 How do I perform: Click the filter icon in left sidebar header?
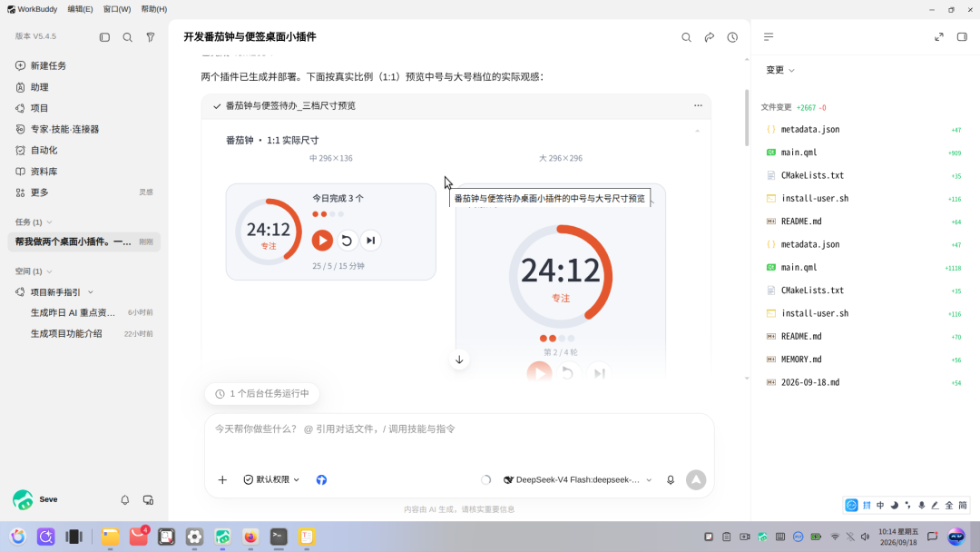coord(151,37)
